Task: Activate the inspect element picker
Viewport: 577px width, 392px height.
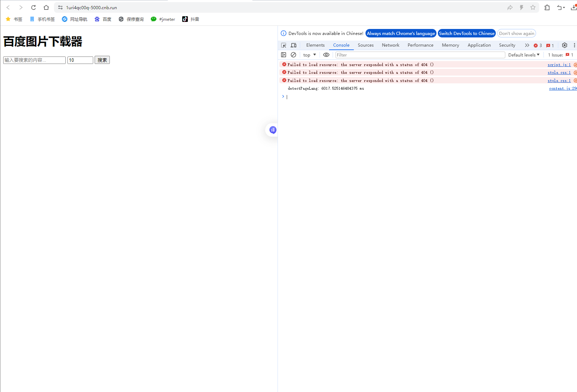Action: 284,45
